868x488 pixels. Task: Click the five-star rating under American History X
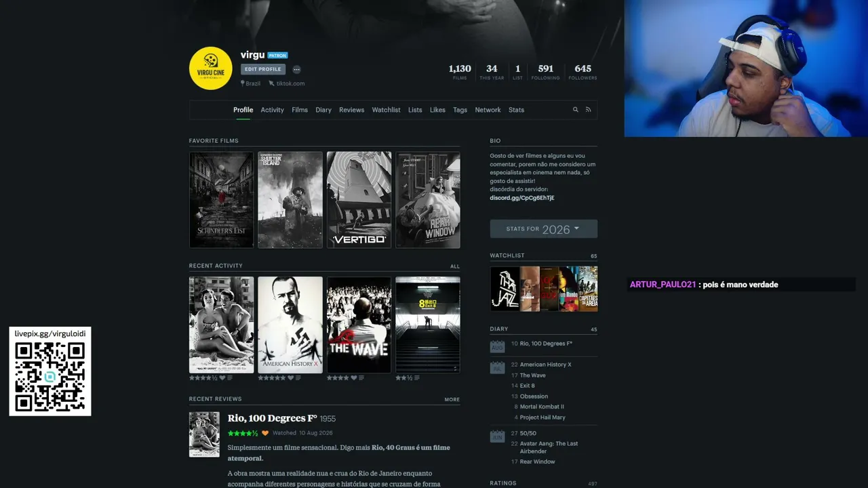[x=271, y=378]
